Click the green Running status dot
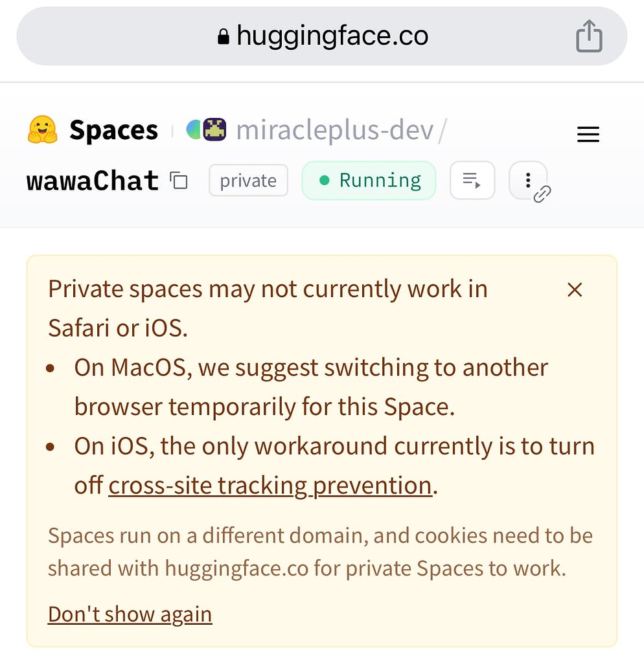 tap(325, 181)
